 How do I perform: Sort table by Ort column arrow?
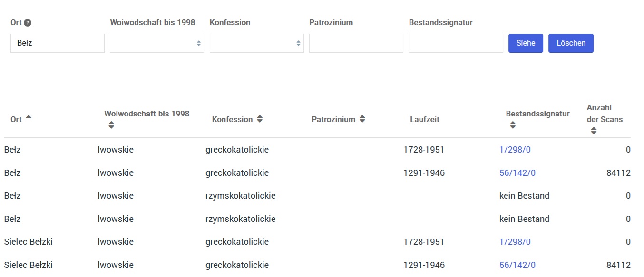(x=29, y=117)
